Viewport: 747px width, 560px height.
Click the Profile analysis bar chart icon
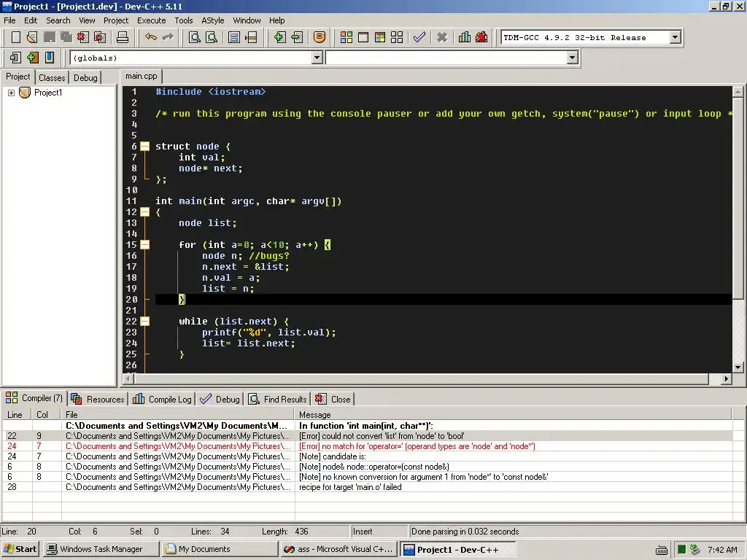coord(465,37)
